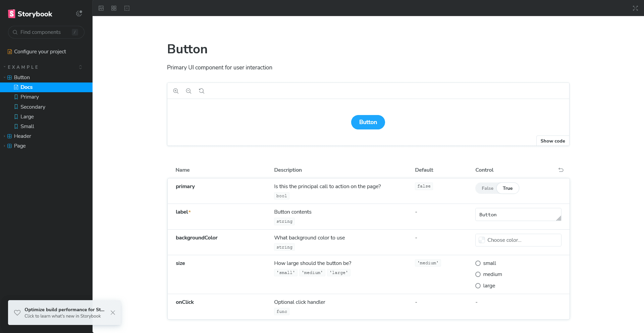This screenshot has height=333, width=644.
Task: Collapse the Button component tree
Action: click(4, 77)
